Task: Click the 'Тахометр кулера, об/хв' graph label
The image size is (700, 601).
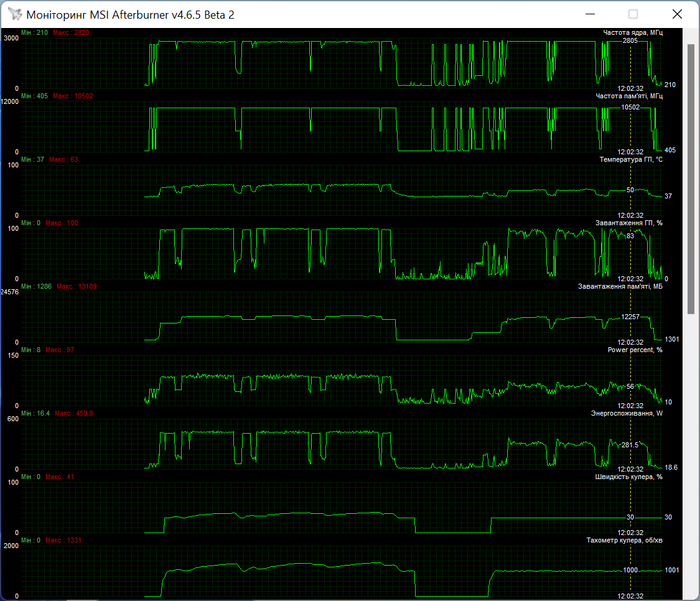Action: [x=624, y=540]
